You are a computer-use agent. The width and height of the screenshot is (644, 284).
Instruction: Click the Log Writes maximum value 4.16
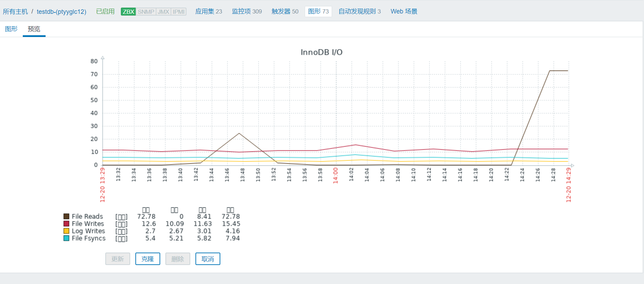tap(233, 231)
